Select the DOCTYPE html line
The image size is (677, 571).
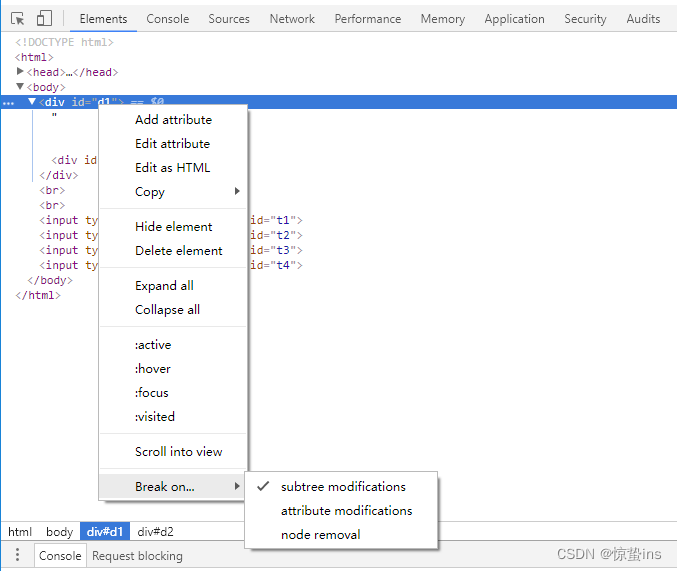64,42
